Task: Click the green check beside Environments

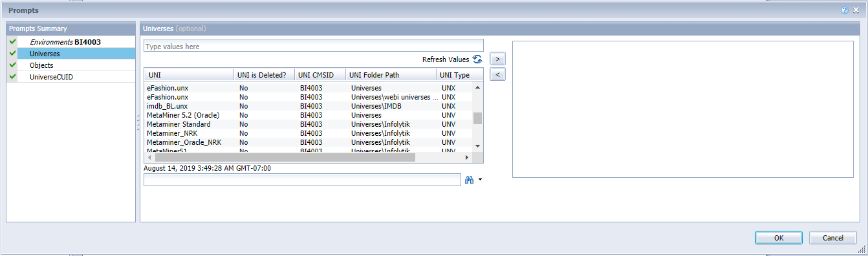Action: coord(12,42)
